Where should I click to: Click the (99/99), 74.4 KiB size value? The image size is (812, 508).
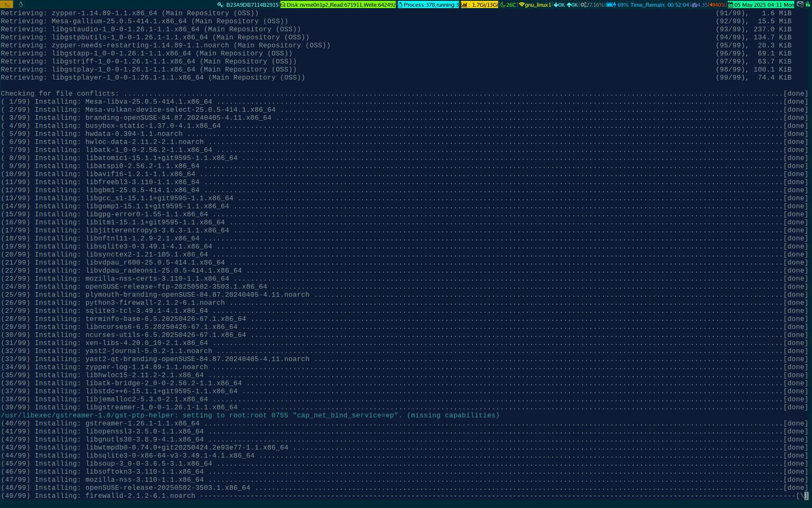(x=753, y=77)
